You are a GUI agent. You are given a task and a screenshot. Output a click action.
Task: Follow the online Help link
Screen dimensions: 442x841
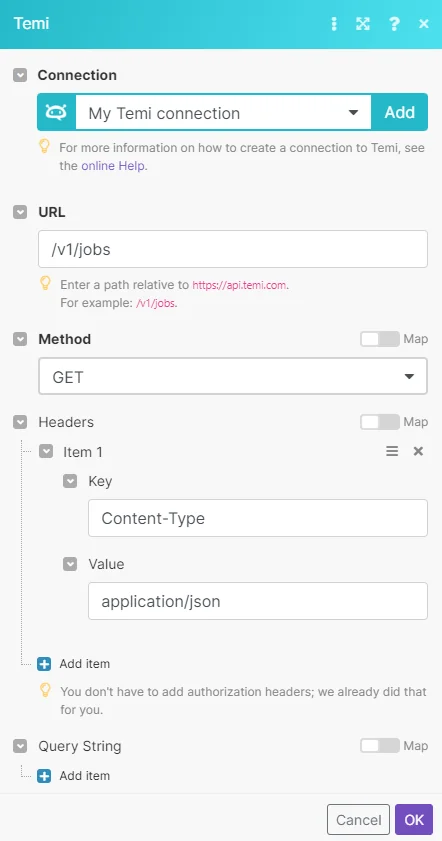click(x=113, y=166)
